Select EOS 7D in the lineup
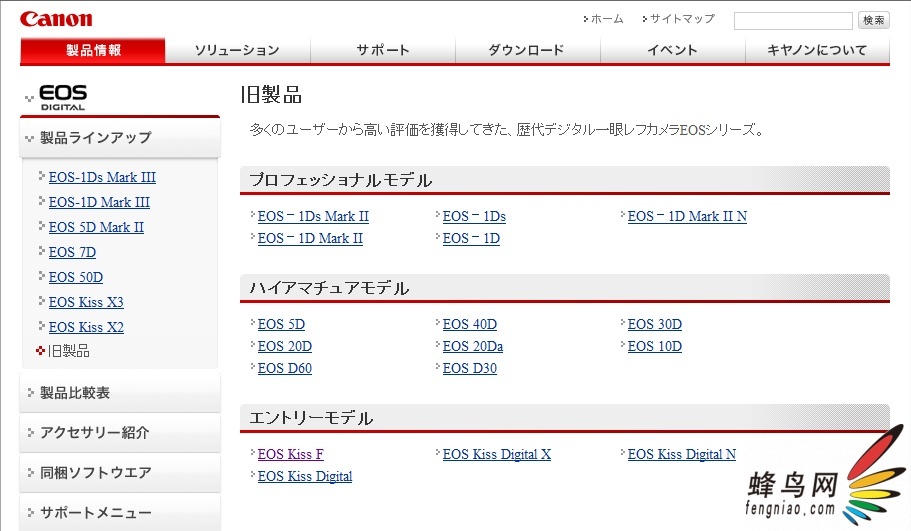Viewport: 911px width, 531px height. coord(73,252)
